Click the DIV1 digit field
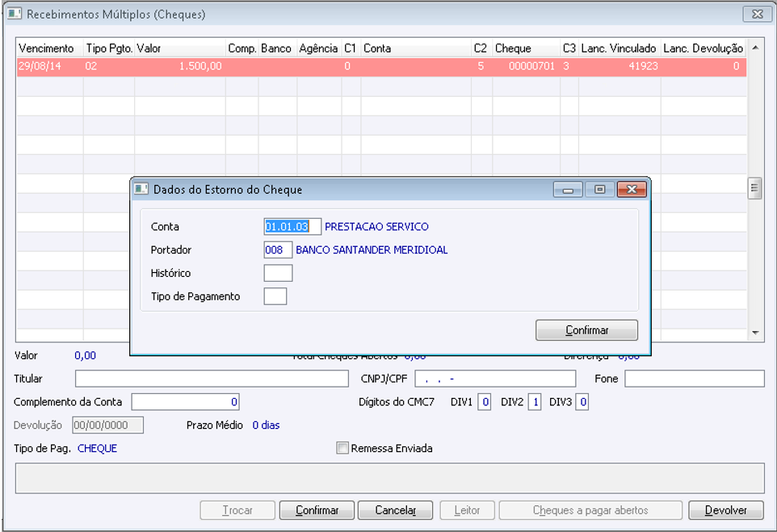This screenshot has height=532, width=777. tap(484, 402)
